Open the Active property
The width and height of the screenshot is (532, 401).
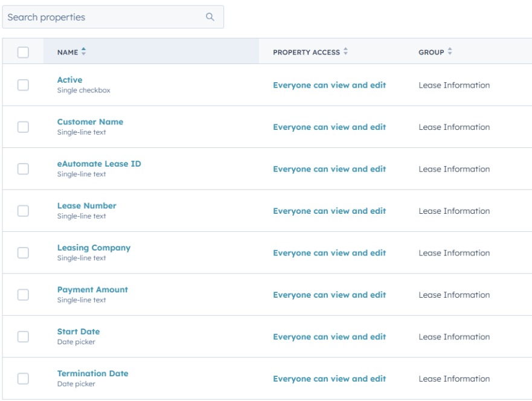coord(69,80)
